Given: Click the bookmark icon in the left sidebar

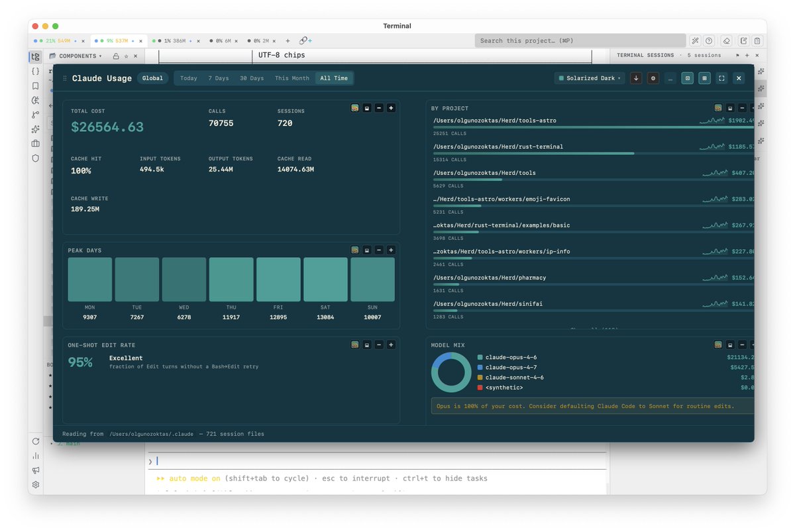Looking at the screenshot, I should 35,85.
